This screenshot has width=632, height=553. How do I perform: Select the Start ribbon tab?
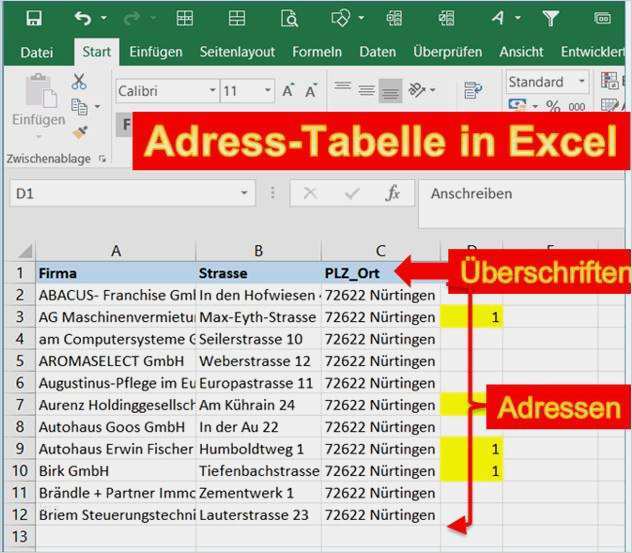pyautogui.click(x=96, y=52)
